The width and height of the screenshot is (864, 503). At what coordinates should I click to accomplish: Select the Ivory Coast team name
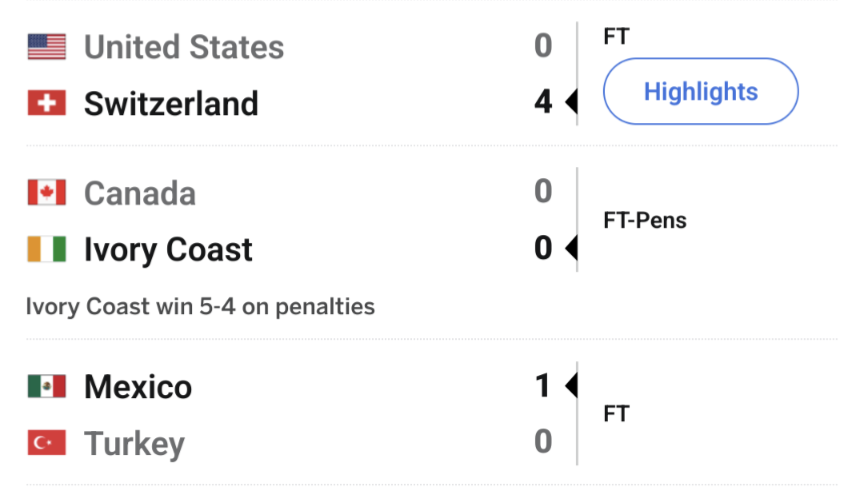(168, 250)
